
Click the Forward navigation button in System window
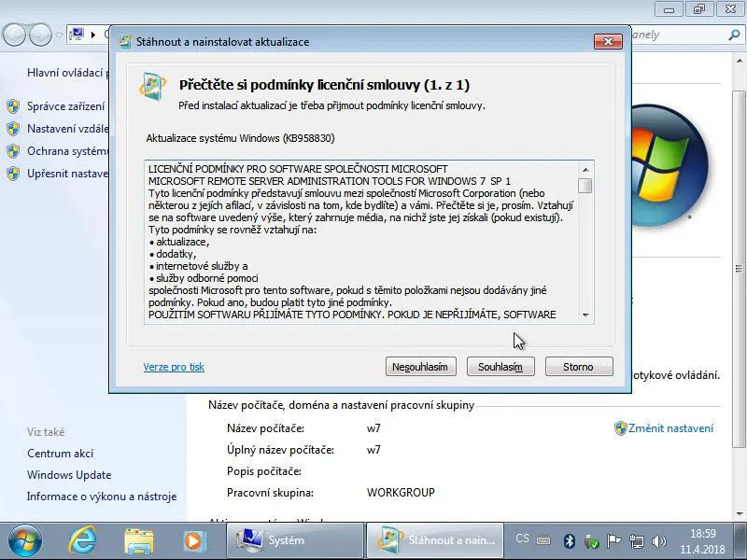tap(40, 35)
